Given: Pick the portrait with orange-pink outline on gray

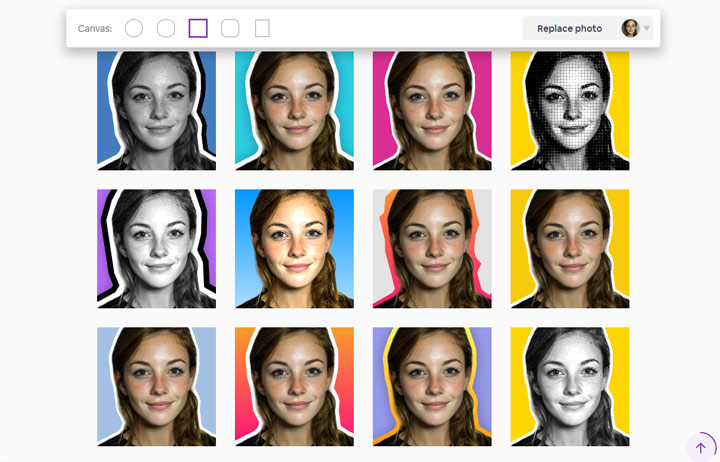Looking at the screenshot, I should pyautogui.click(x=432, y=248).
